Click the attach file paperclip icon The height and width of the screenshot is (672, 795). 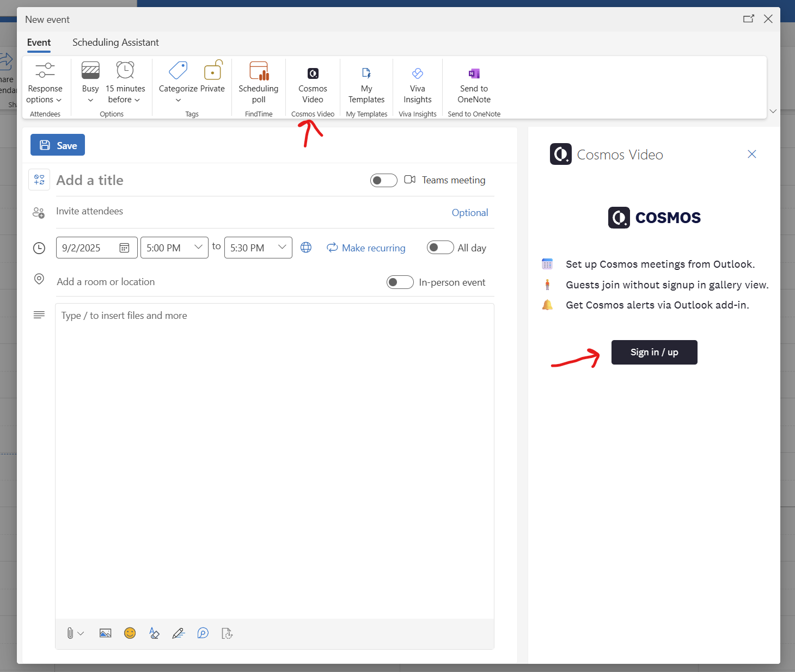tap(70, 633)
